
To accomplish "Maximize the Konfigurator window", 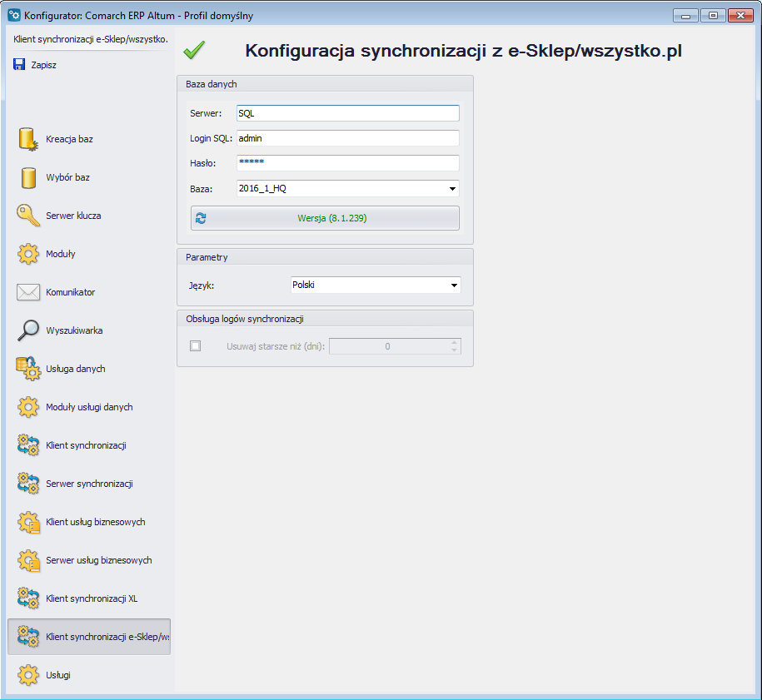I will 713,16.
